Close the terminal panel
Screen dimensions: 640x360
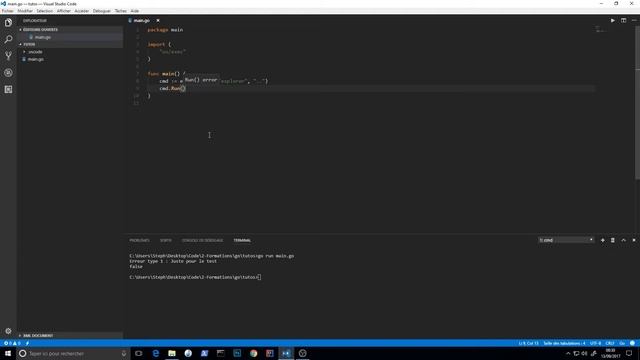pyautogui.click(x=634, y=240)
